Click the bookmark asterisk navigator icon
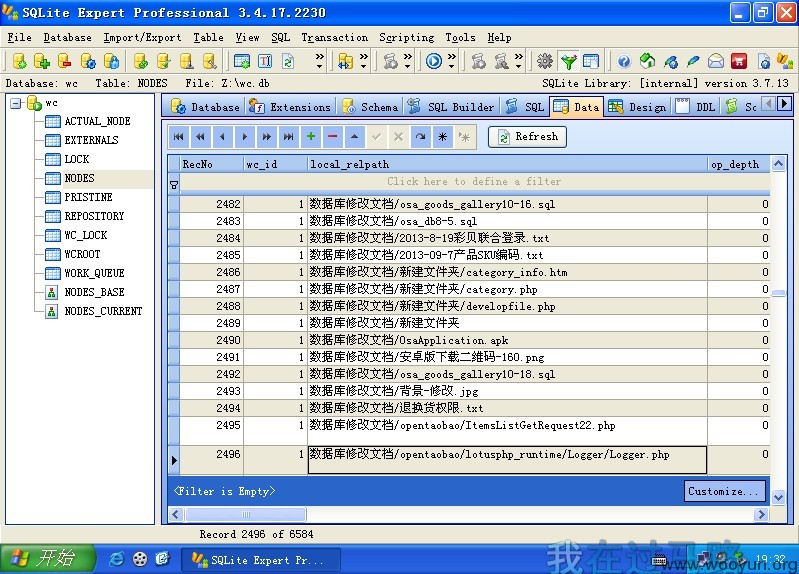Image resolution: width=799 pixels, height=574 pixels. pyautogui.click(x=442, y=137)
